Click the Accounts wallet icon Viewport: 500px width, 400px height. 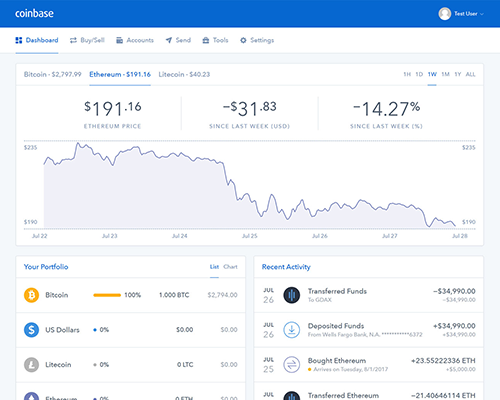tap(119, 40)
